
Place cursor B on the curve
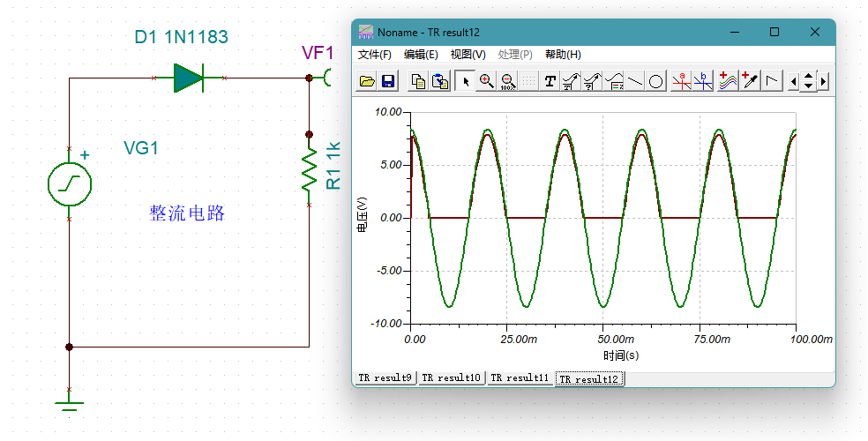point(703,81)
